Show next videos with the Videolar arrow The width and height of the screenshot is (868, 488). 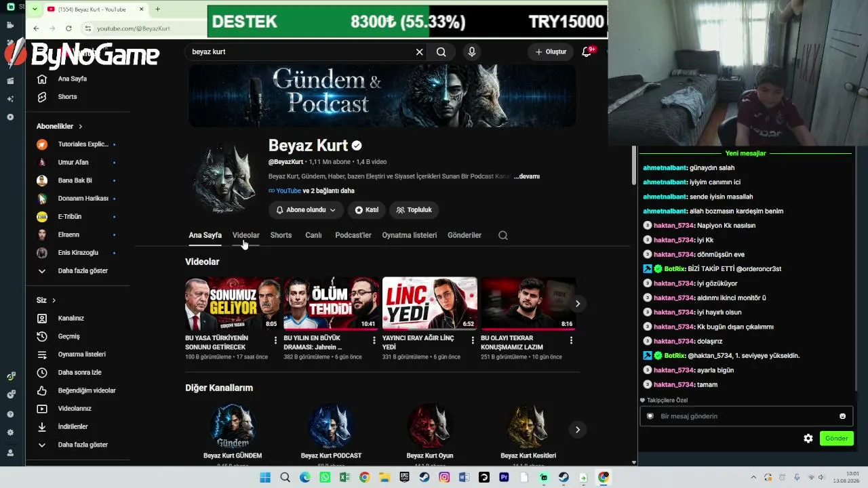coord(578,304)
